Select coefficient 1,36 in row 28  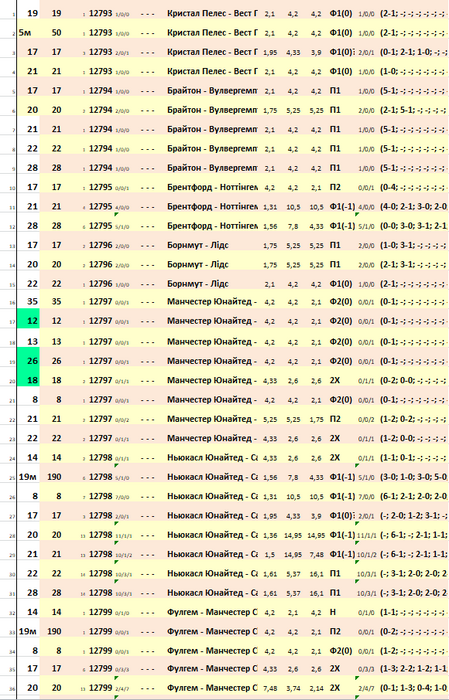(x=270, y=535)
